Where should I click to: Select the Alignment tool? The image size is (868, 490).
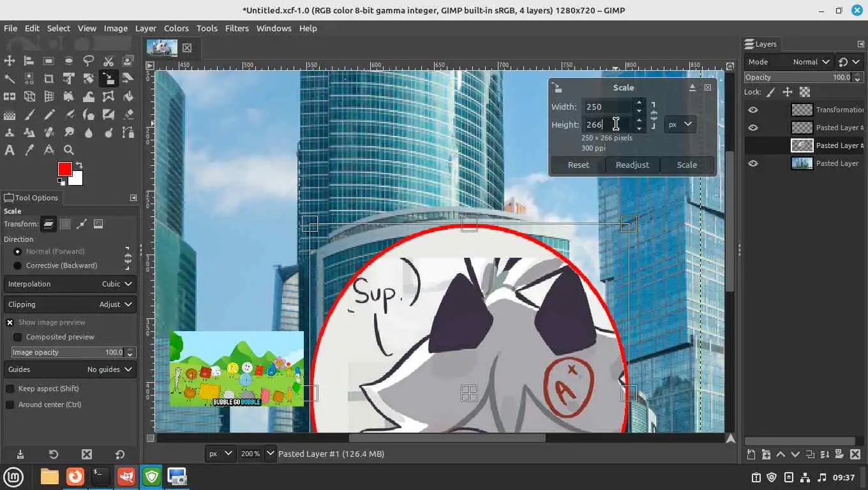[x=29, y=61]
